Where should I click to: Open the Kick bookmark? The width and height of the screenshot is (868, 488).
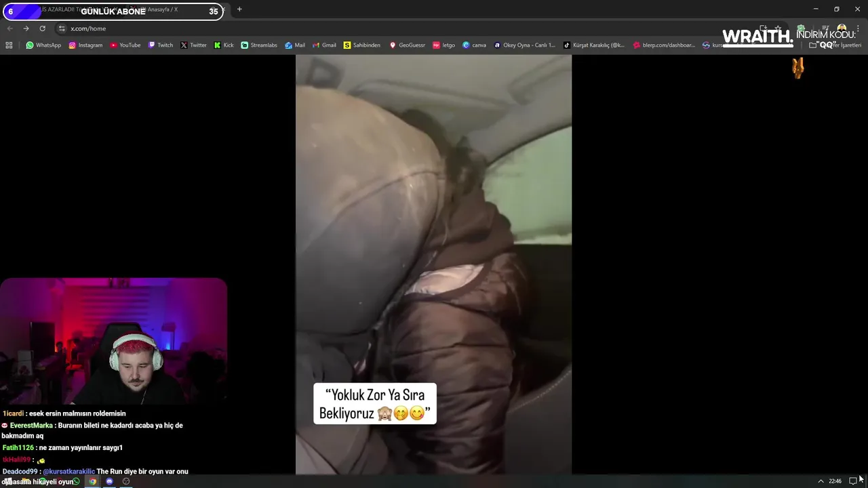224,45
